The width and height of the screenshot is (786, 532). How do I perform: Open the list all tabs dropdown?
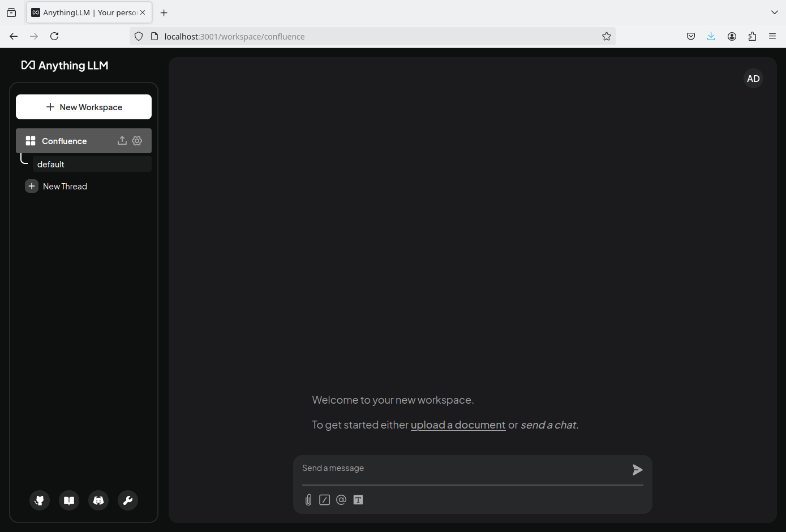[775, 12]
